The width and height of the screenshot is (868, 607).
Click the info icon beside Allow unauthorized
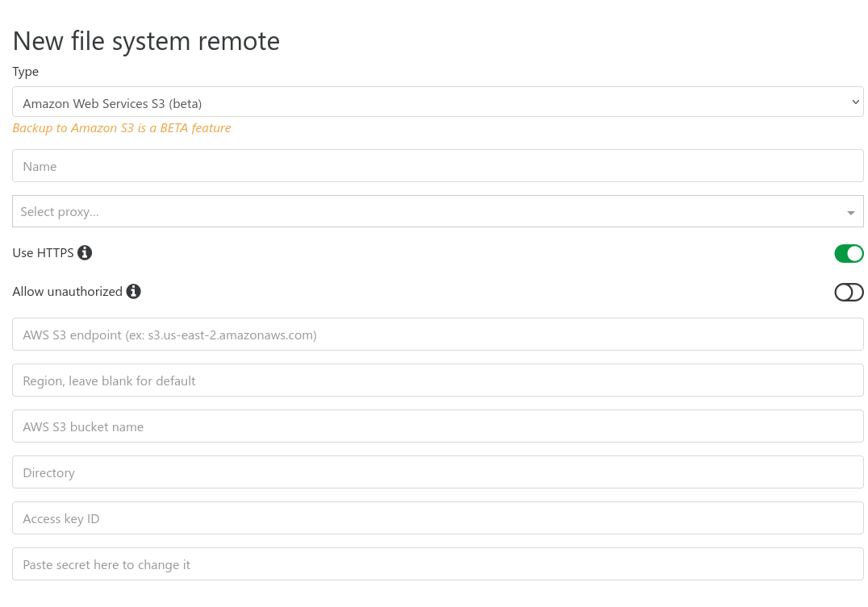134,292
